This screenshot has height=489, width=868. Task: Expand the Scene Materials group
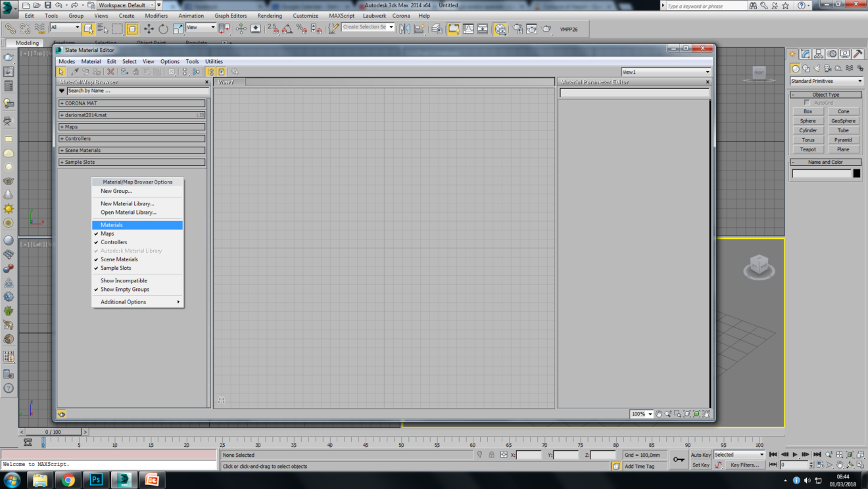(132, 151)
